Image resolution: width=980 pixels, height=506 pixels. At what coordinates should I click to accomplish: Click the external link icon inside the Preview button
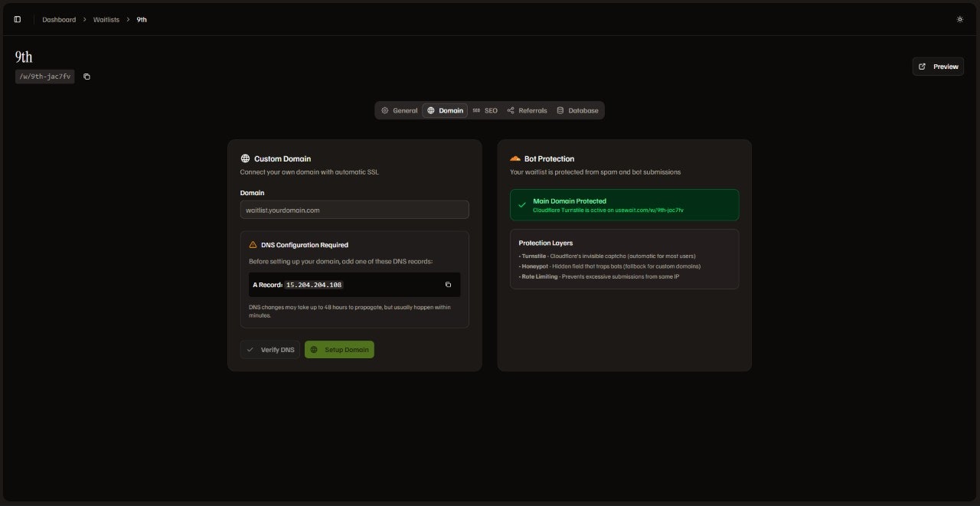click(923, 67)
